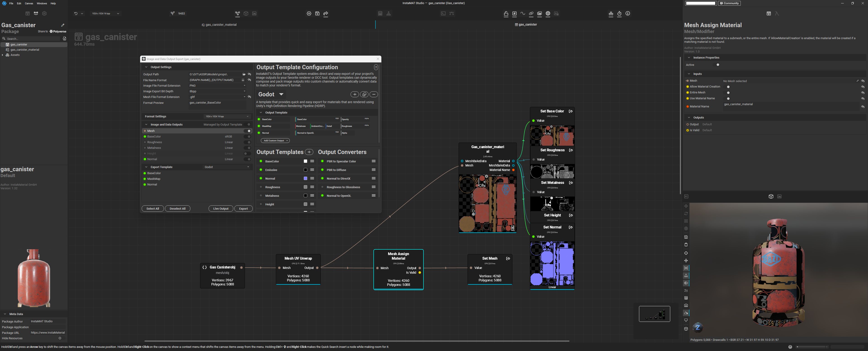The height and width of the screenshot is (351, 868).
Task: Open the Image File Format Extension dropdown
Action: pos(217,86)
